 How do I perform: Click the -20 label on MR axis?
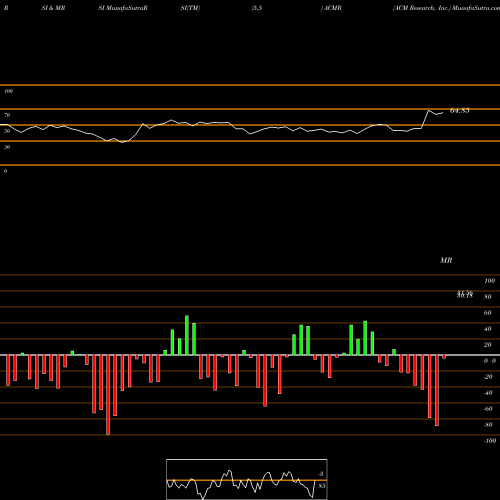coord(488,377)
